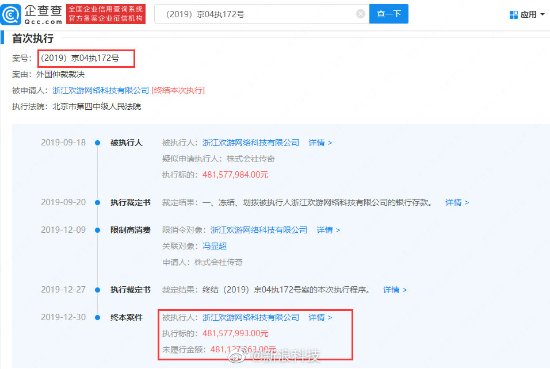Expand the 应用 dropdown arrow
This screenshot has height=369, width=550.
542,14
